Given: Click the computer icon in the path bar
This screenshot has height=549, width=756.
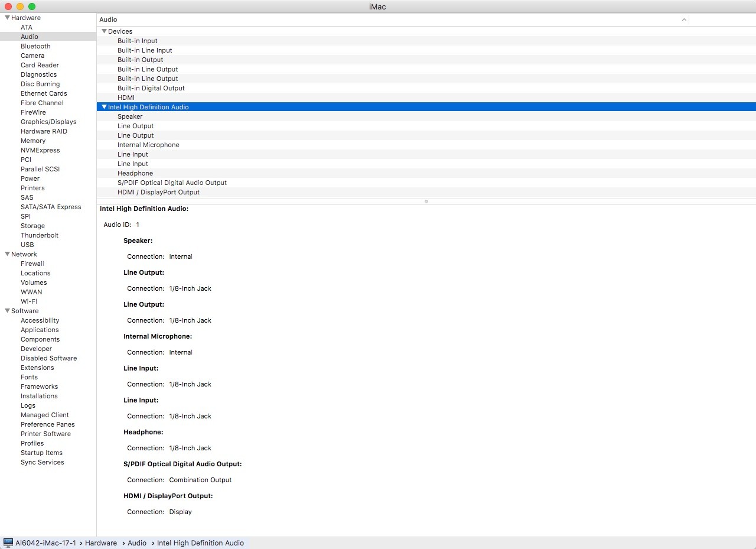Looking at the screenshot, I should pos(8,543).
